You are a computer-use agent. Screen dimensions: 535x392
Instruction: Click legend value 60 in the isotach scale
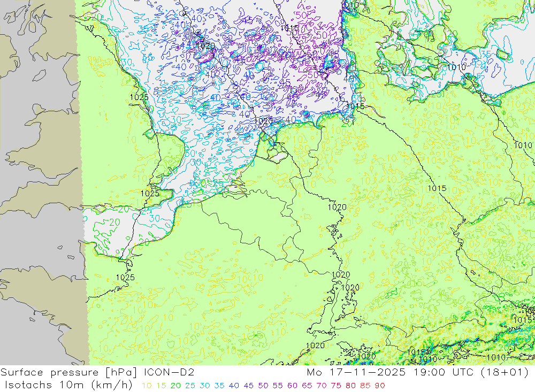tap(293, 386)
